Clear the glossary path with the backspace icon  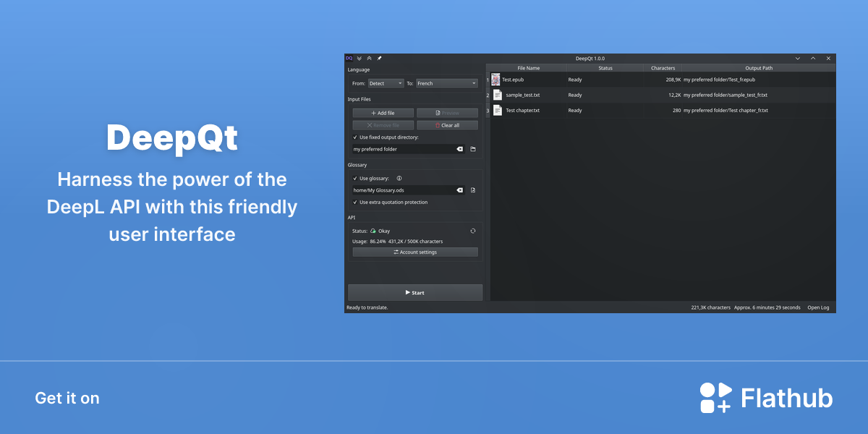[x=459, y=190]
